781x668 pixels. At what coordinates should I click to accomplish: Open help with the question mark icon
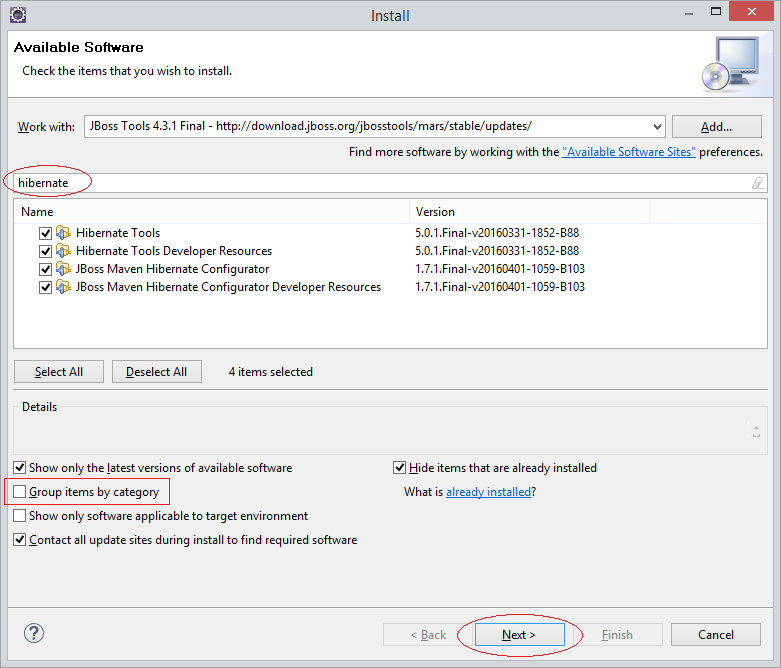pos(34,633)
